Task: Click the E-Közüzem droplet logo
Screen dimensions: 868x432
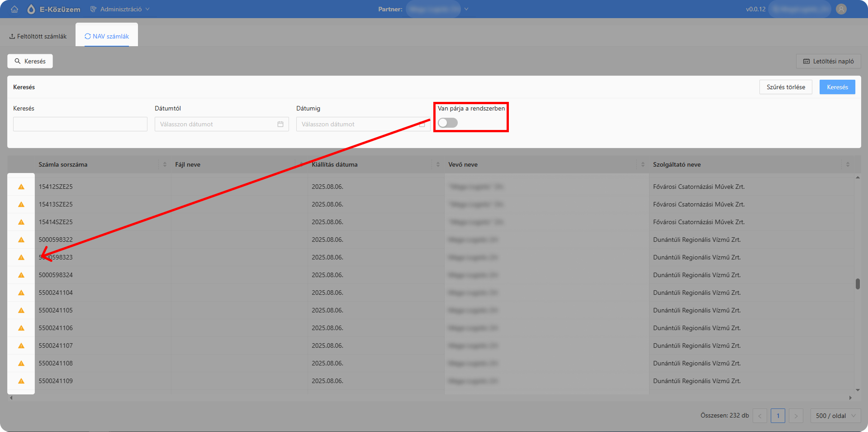Action: (31, 9)
